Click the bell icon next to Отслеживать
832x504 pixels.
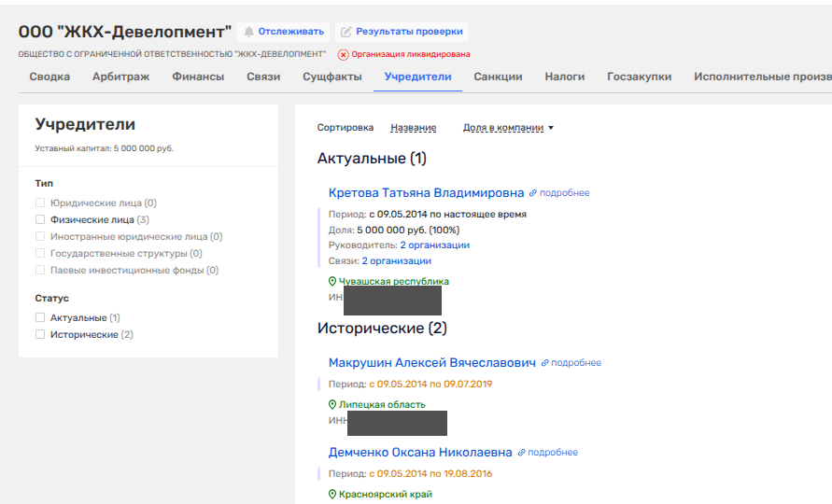[x=249, y=32]
